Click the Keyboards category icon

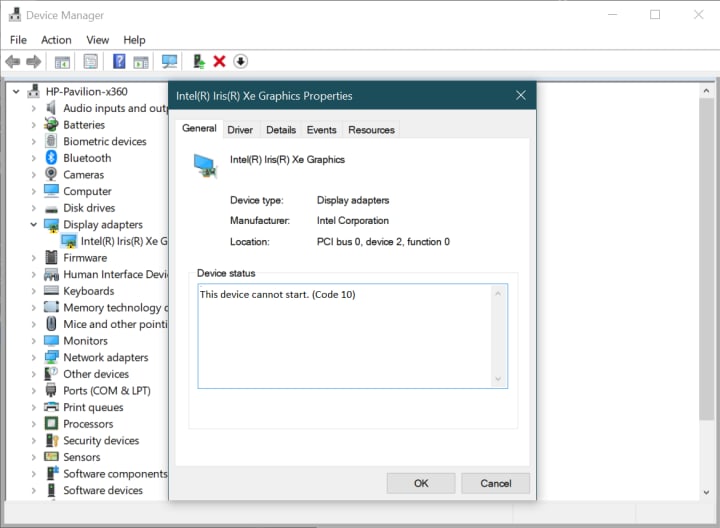point(51,291)
